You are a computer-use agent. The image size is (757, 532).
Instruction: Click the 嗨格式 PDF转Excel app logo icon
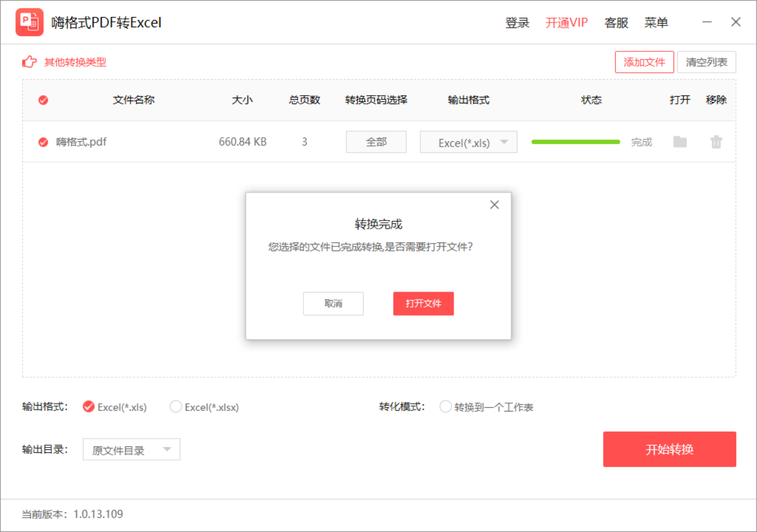tap(30, 22)
